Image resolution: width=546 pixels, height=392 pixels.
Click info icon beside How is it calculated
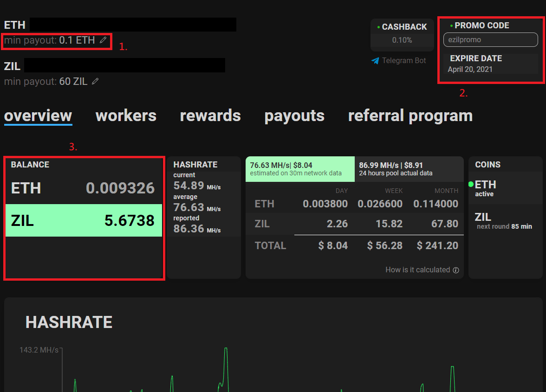coord(456,270)
